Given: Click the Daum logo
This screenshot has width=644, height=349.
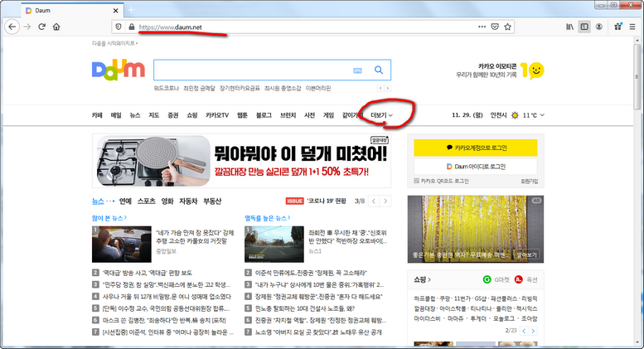Looking at the screenshot, I should pyautogui.click(x=119, y=70).
